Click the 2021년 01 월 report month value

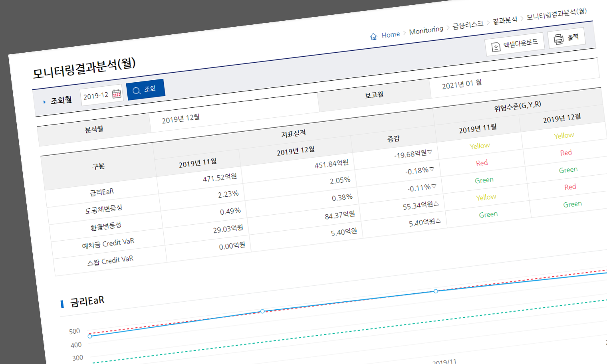click(462, 84)
